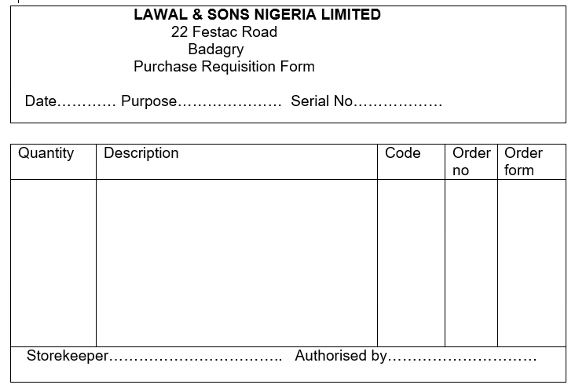Screen dimensions: 575x392
Task: Click the dotted blank after Serial No
Action: click(x=398, y=102)
